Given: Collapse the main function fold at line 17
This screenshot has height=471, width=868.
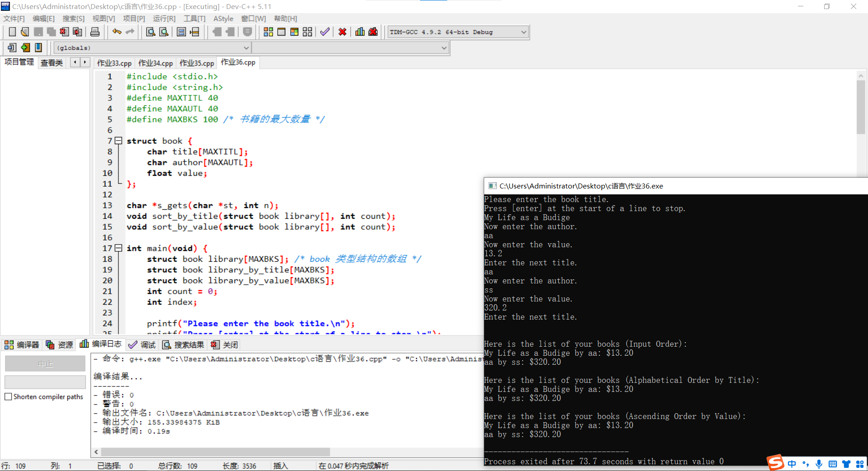Looking at the screenshot, I should [118, 248].
